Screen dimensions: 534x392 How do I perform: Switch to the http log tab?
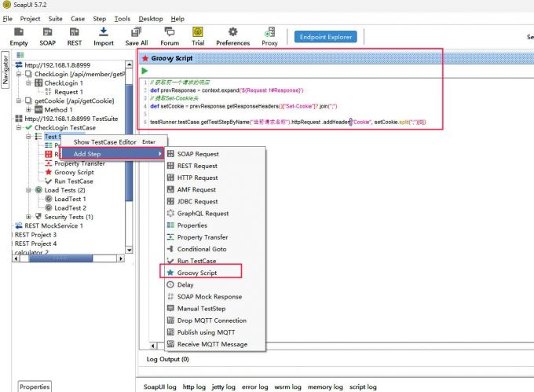coord(194,387)
